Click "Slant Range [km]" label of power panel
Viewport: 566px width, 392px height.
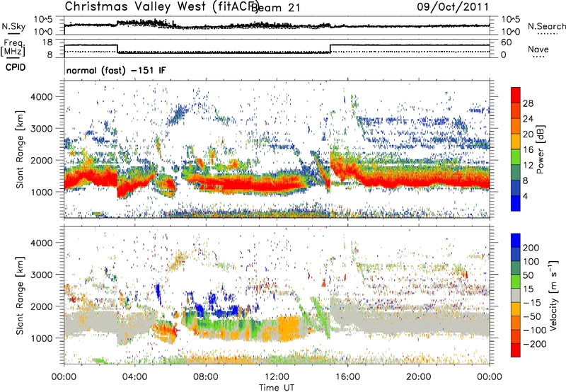coord(20,149)
